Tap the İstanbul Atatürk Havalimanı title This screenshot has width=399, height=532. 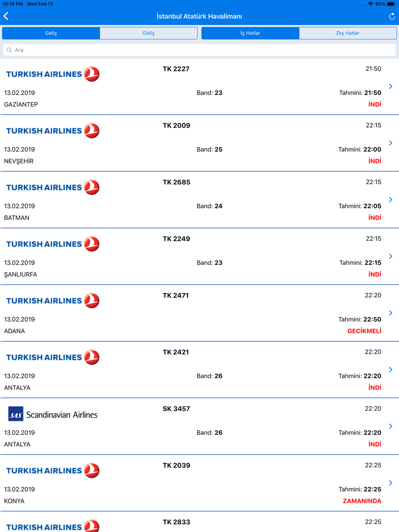[x=199, y=16]
